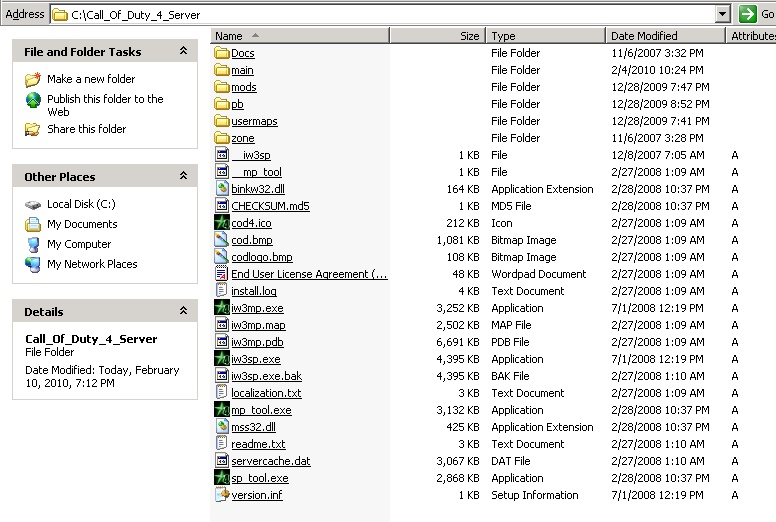
Task: Select the sp_tool.exe application icon
Action: coord(222,478)
